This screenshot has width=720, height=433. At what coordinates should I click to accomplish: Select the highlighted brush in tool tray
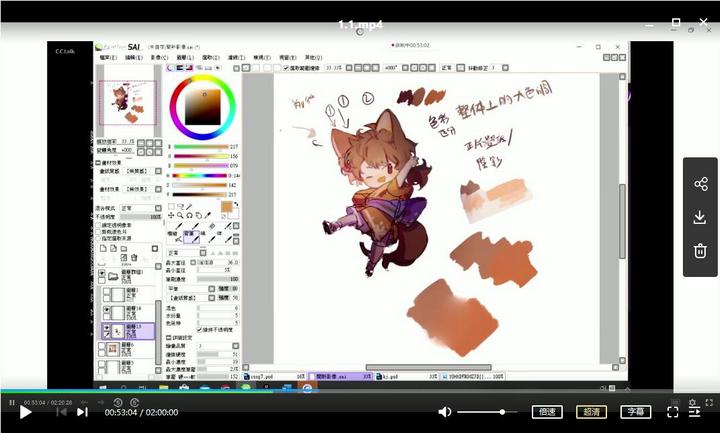click(x=191, y=236)
